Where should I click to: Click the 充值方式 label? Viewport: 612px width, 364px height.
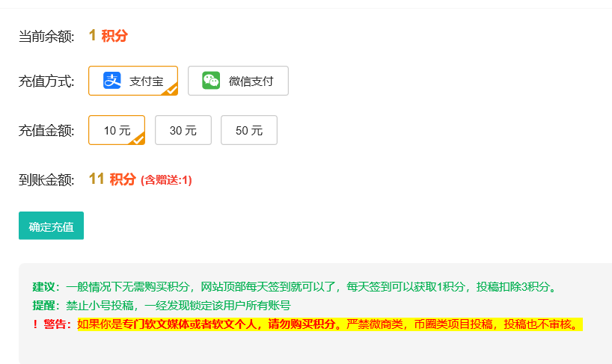pos(46,81)
